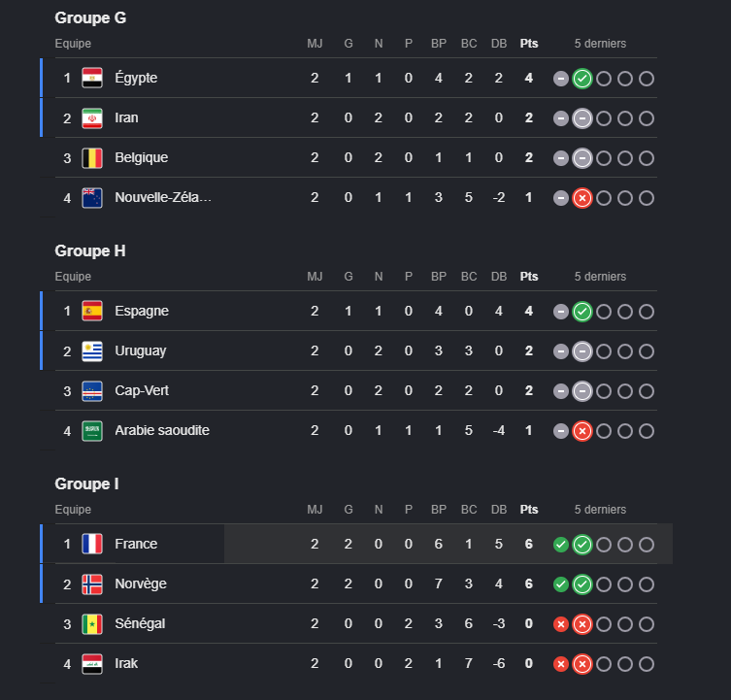Click the Iran flag icon
The image size is (731, 700).
pyautogui.click(x=92, y=118)
